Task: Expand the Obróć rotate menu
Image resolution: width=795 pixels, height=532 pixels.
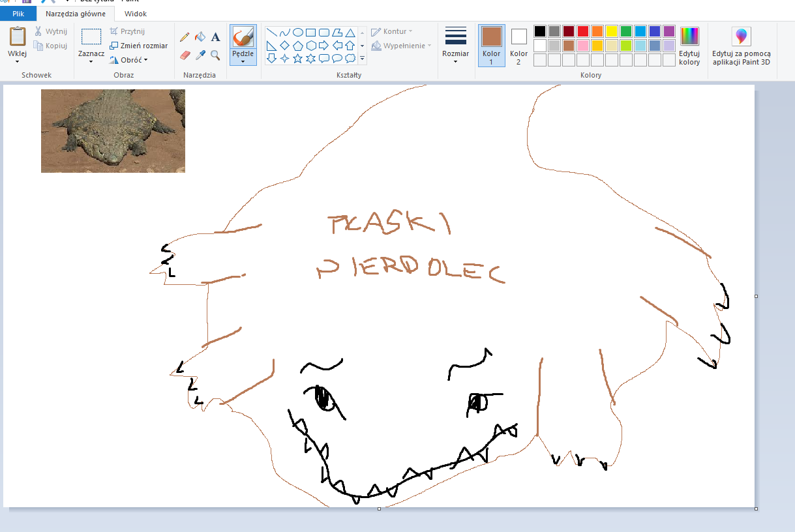Action: [x=128, y=60]
